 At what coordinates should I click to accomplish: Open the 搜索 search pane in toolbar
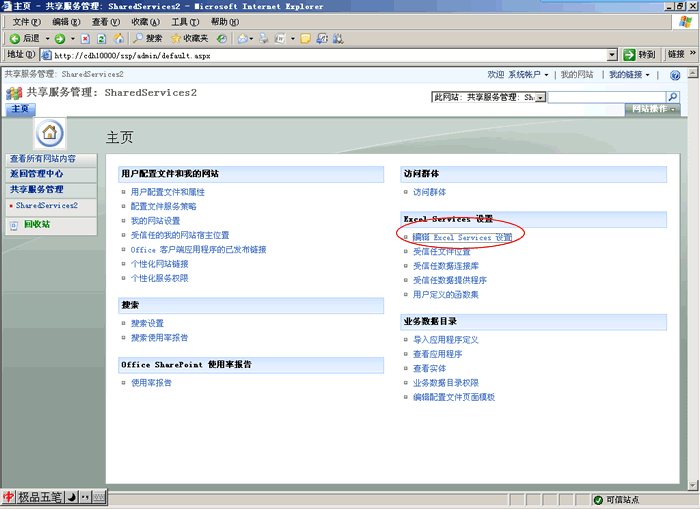[x=148, y=39]
